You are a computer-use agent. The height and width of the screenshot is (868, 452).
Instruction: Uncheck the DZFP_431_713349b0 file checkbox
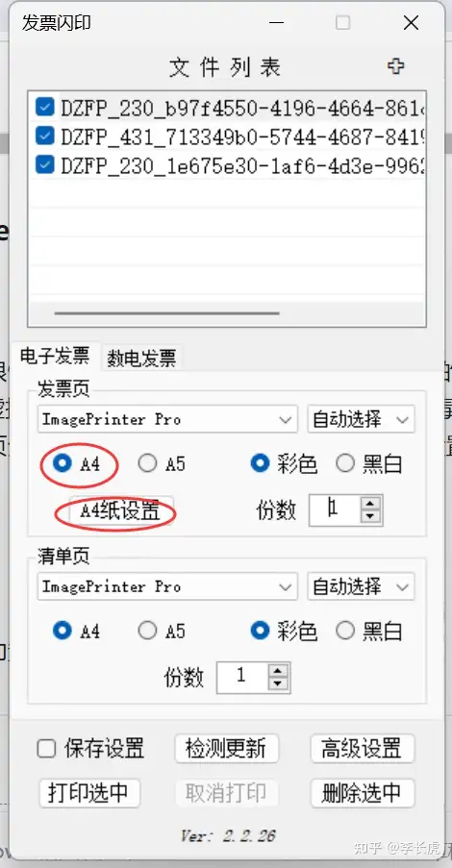[x=44, y=136]
